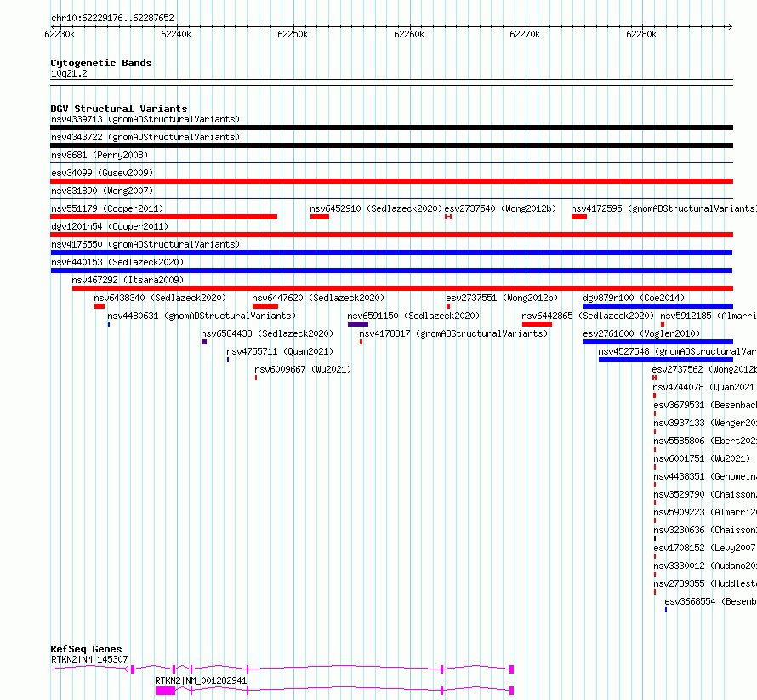Click nsv3230636 (Chaisson) label
The height and width of the screenshot is (700, 757).
click(x=705, y=530)
